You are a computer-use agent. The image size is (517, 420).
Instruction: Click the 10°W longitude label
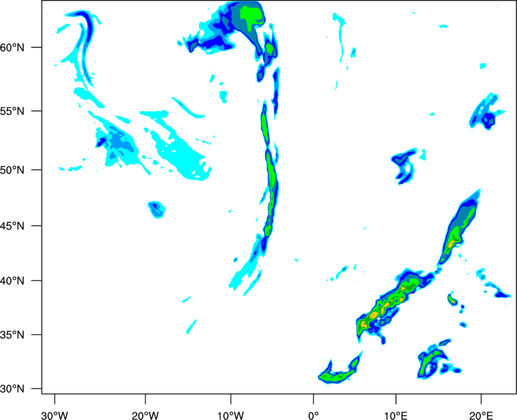click(231, 415)
